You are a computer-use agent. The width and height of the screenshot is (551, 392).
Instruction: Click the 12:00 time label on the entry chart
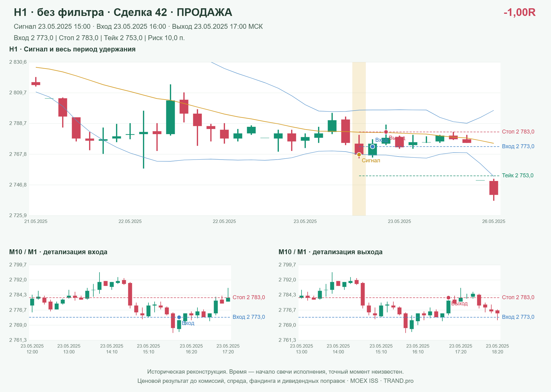click(32, 352)
